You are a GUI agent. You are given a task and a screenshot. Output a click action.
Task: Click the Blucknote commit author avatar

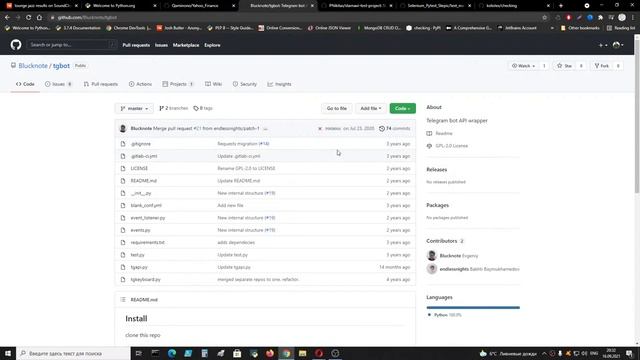(123, 129)
